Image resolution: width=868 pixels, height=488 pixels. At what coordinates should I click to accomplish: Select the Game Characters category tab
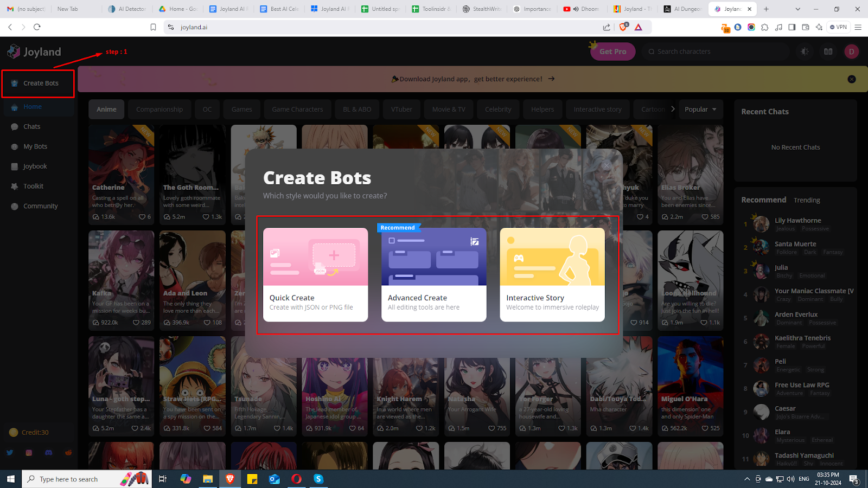point(297,109)
